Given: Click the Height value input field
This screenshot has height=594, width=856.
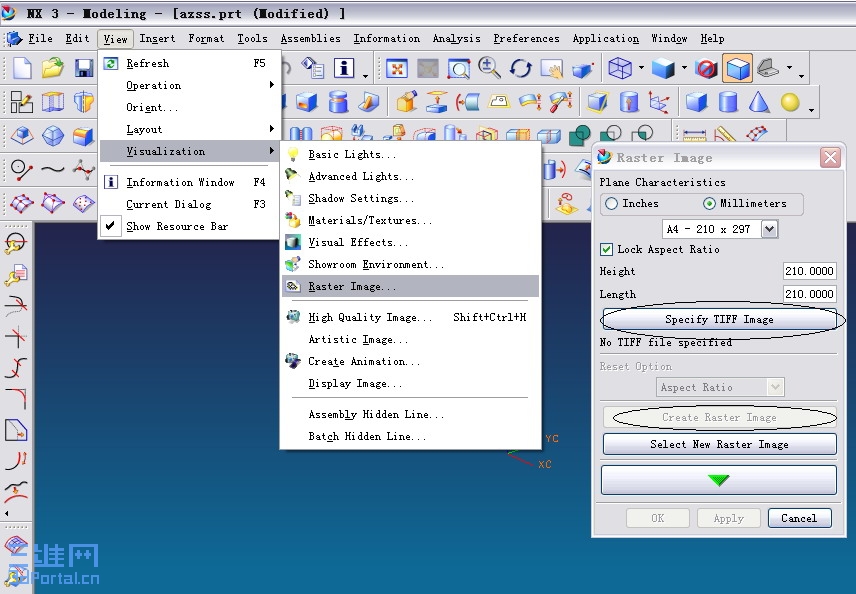Looking at the screenshot, I should [x=809, y=271].
